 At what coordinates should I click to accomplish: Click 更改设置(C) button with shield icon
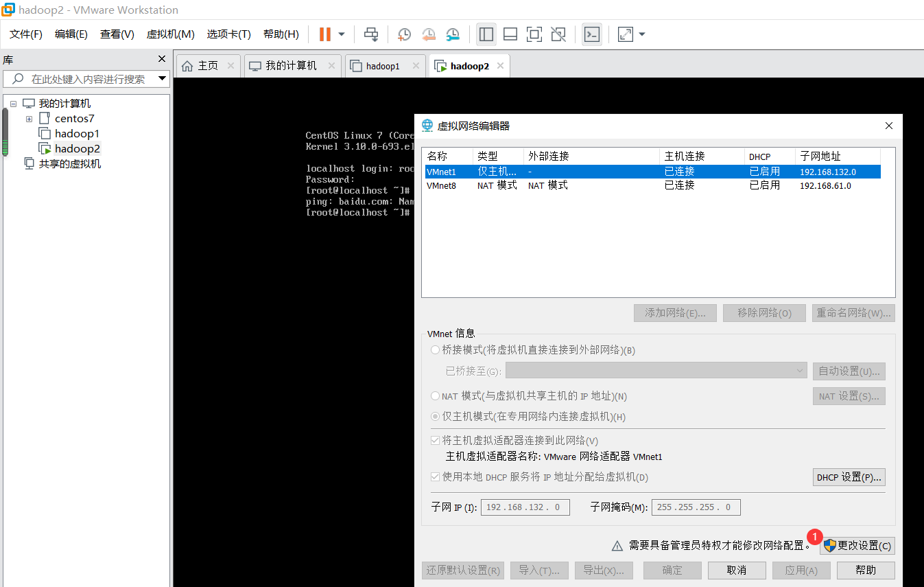coord(857,546)
